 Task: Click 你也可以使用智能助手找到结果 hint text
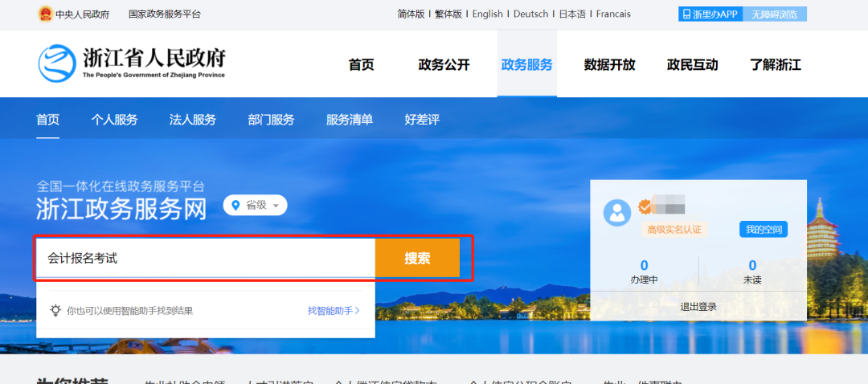(x=130, y=310)
